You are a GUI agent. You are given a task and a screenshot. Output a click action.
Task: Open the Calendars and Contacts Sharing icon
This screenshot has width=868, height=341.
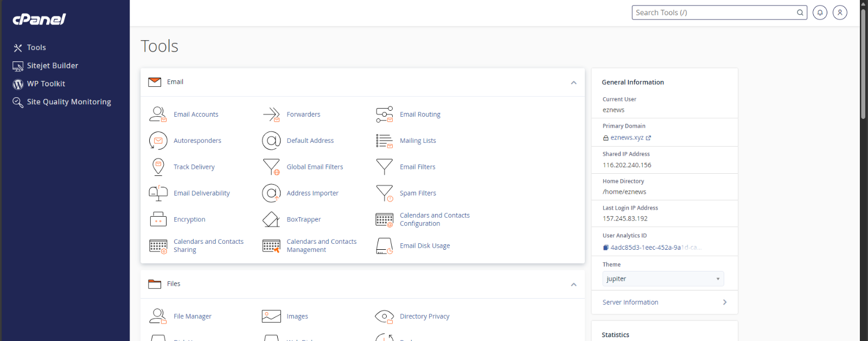158,246
